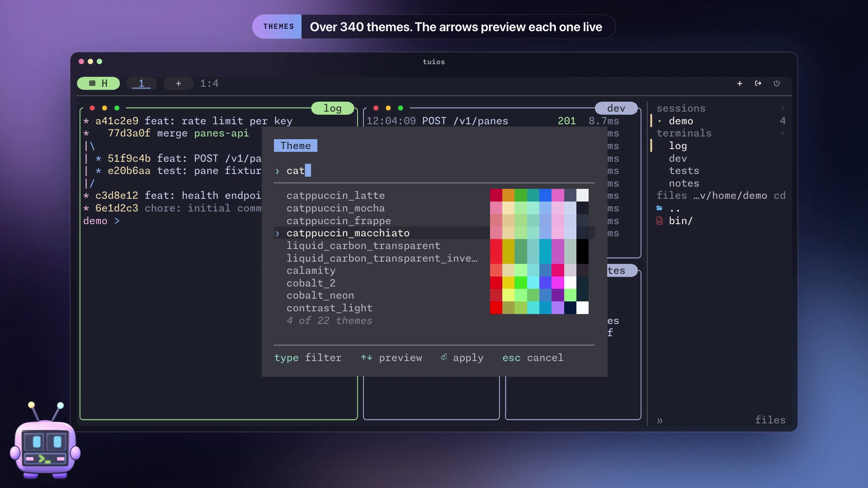
Task: Click the power icon in toolbar
Action: (777, 84)
